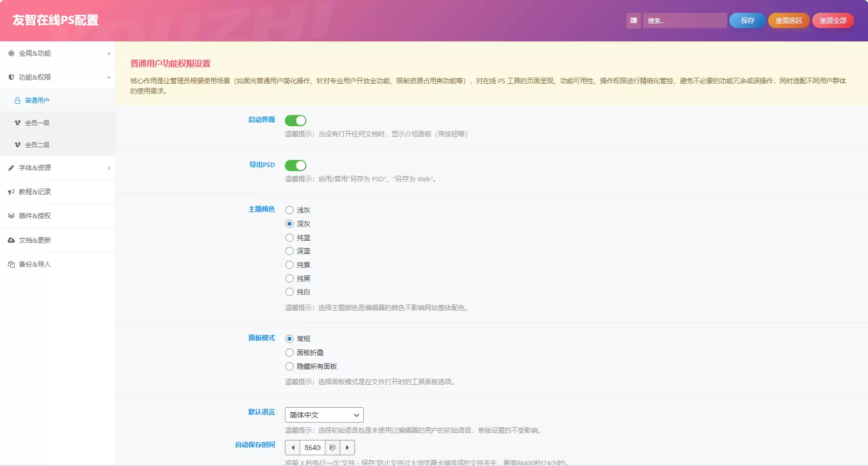868x466 pixels.
Task: Click the copy icon next to 备份&导入
Action: point(11,264)
